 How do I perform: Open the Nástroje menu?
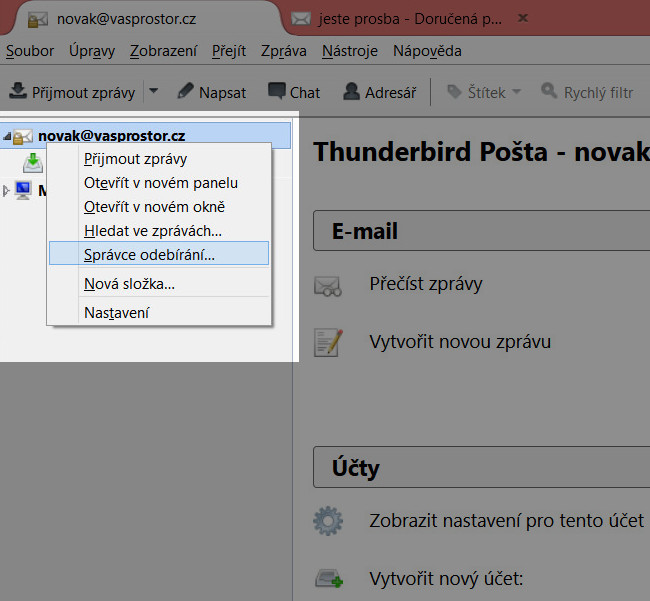[350, 51]
